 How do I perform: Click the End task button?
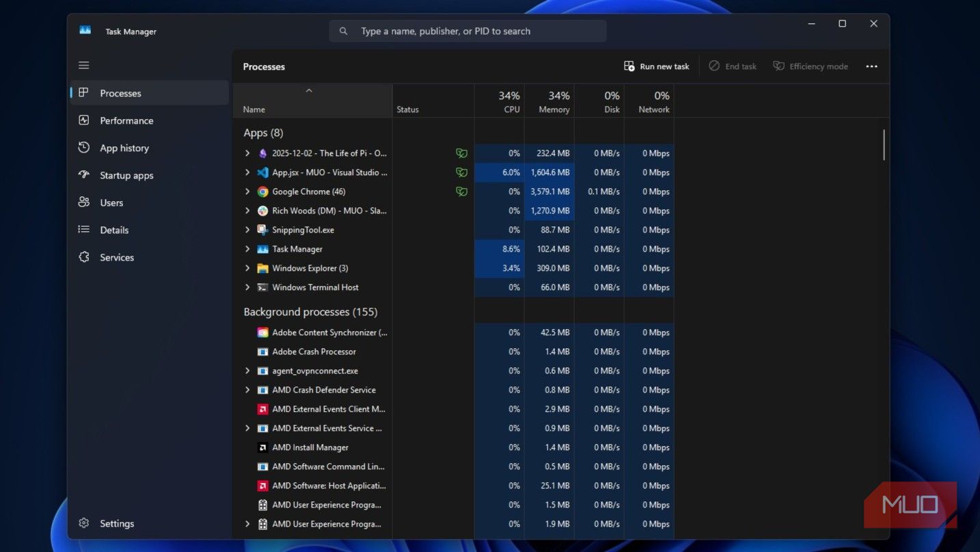pos(733,66)
